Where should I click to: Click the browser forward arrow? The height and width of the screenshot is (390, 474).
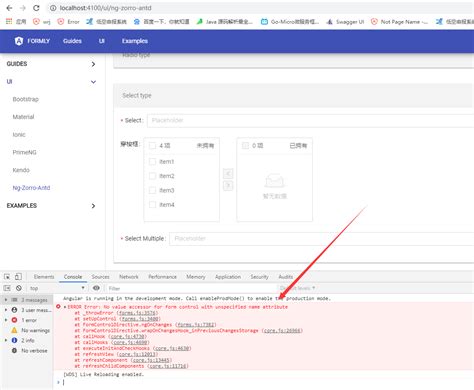coord(23,8)
